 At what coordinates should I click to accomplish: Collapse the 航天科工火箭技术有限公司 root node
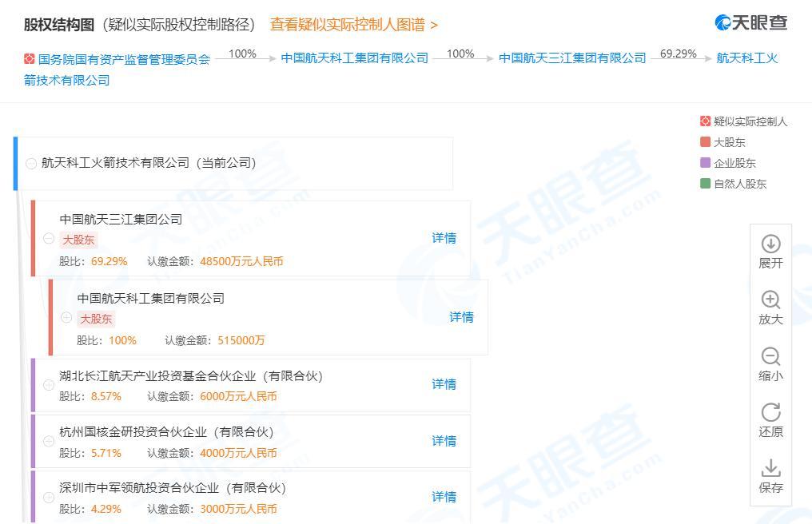pos(31,163)
